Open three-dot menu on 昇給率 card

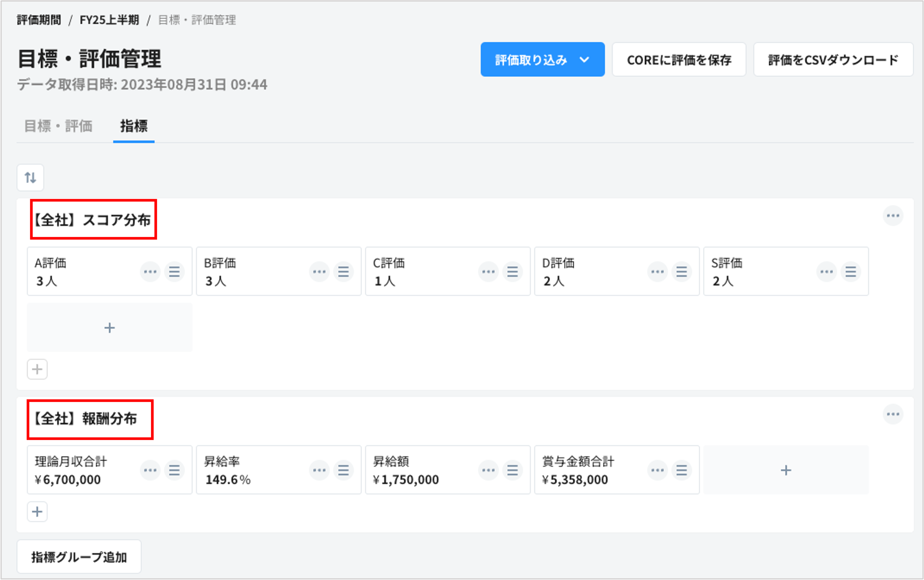coord(319,470)
